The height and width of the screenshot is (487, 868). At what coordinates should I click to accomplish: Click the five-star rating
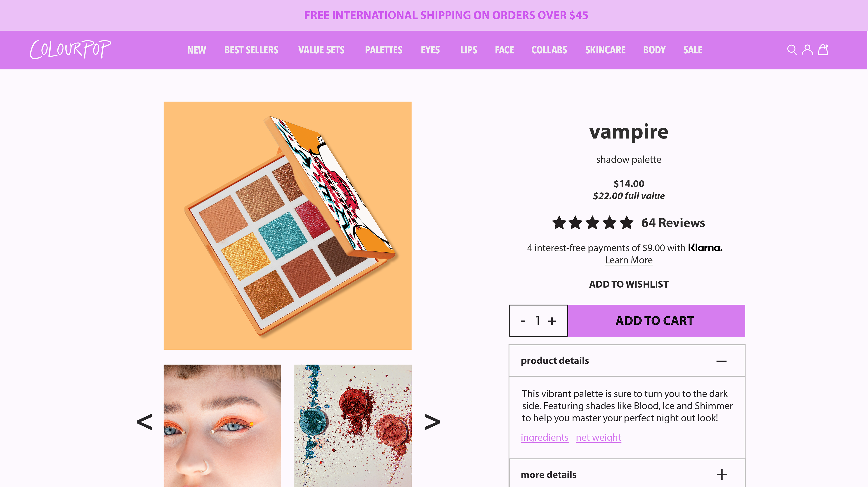(x=593, y=223)
